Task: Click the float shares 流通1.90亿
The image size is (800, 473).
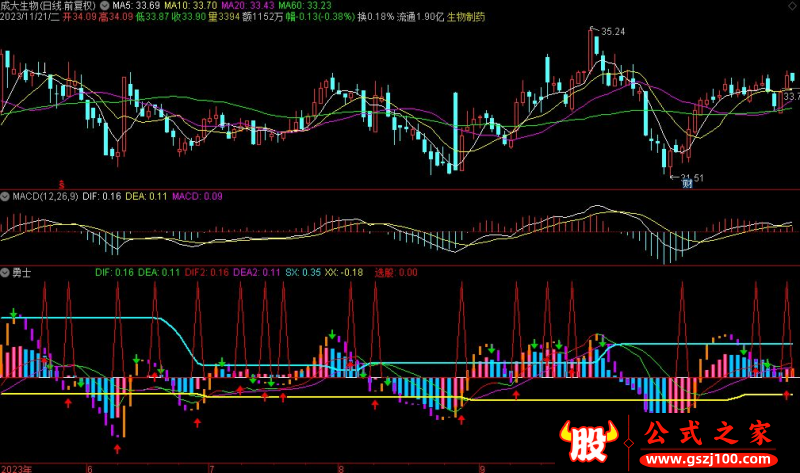Action: pos(421,17)
